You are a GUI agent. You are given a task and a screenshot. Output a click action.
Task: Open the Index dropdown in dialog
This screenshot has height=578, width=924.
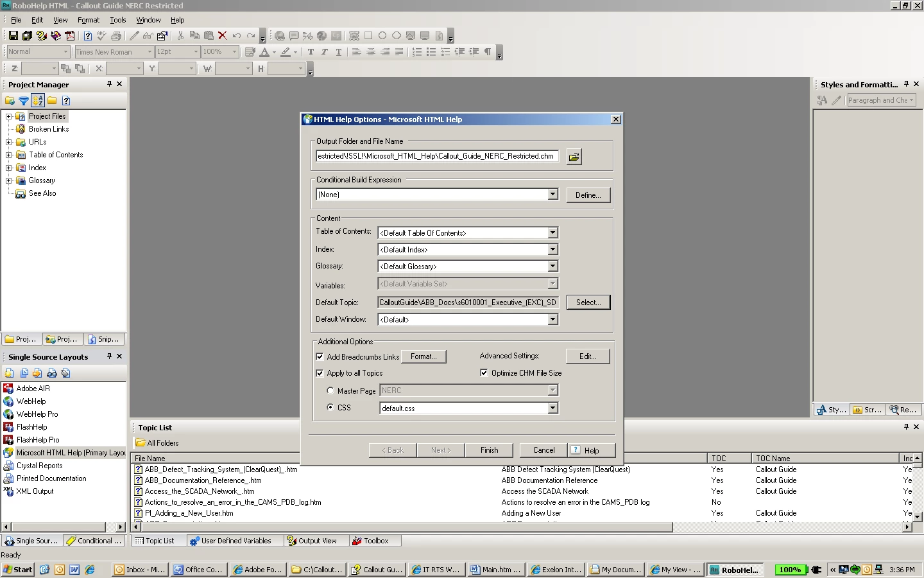(x=552, y=249)
